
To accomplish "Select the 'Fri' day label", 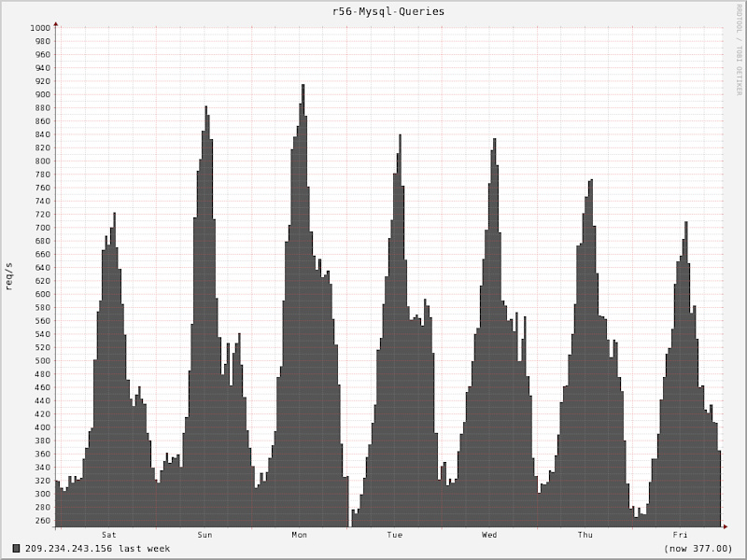I will (680, 535).
